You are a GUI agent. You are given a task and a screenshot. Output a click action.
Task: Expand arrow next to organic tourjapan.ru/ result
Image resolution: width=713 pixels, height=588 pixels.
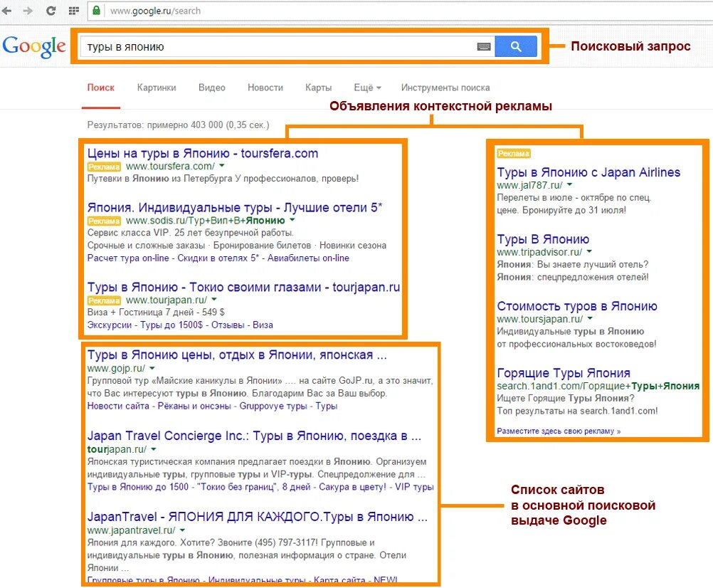point(154,449)
